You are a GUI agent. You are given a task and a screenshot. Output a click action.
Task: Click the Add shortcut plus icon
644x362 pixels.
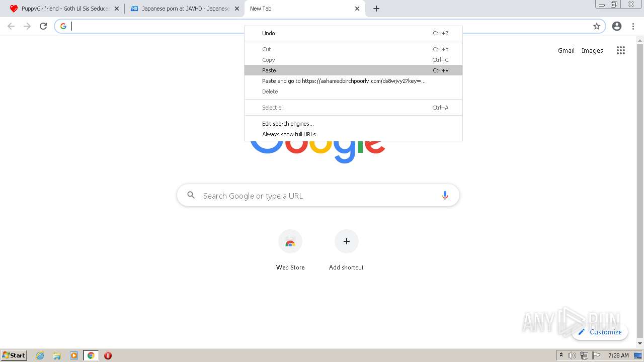point(346,241)
